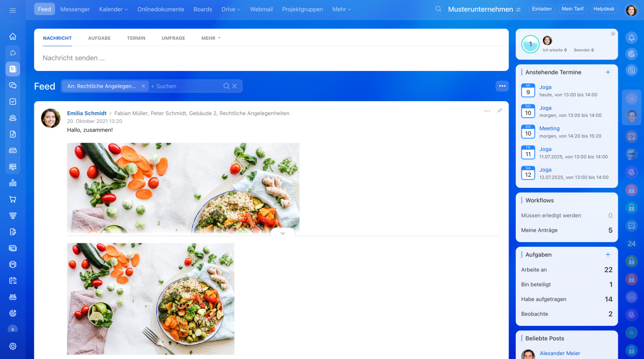
Task: Open notifications bell icon
Action: (631, 37)
